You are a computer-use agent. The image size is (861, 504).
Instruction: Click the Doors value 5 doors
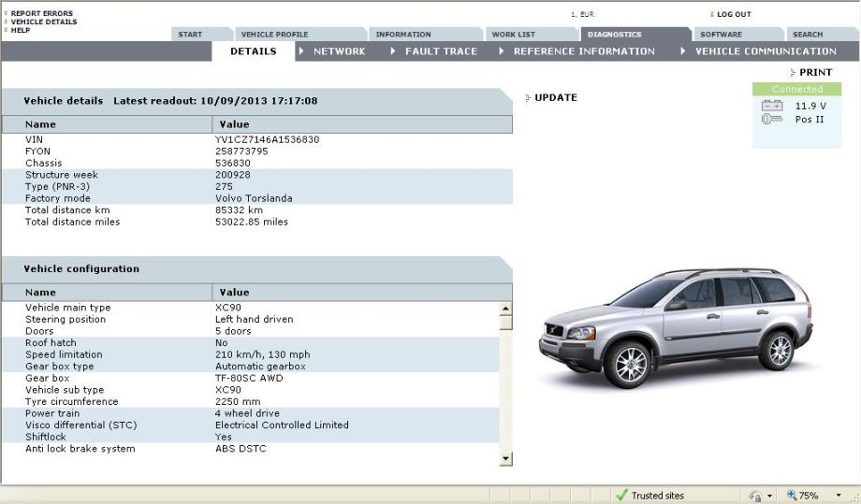coord(233,331)
